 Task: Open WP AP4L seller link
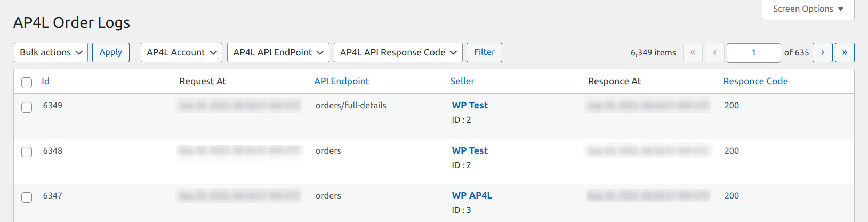point(472,195)
